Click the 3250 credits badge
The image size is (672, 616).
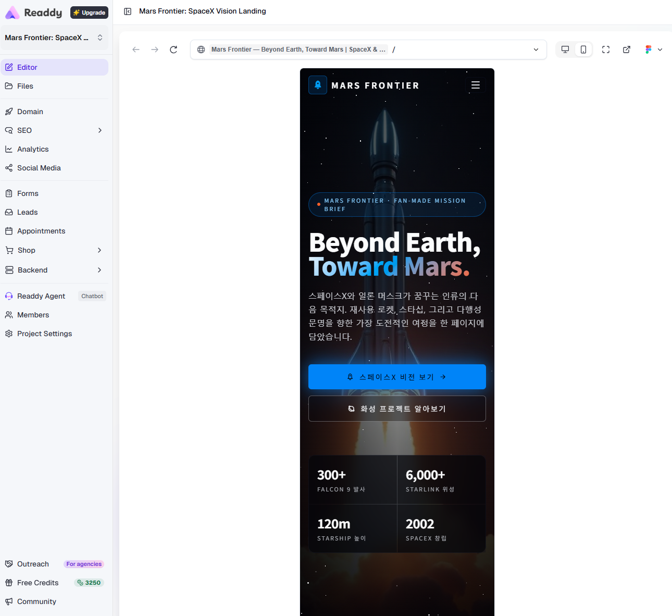(x=89, y=583)
